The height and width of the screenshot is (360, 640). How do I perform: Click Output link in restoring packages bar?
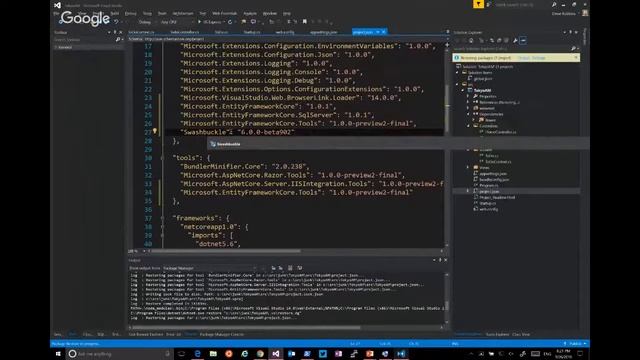point(523,58)
